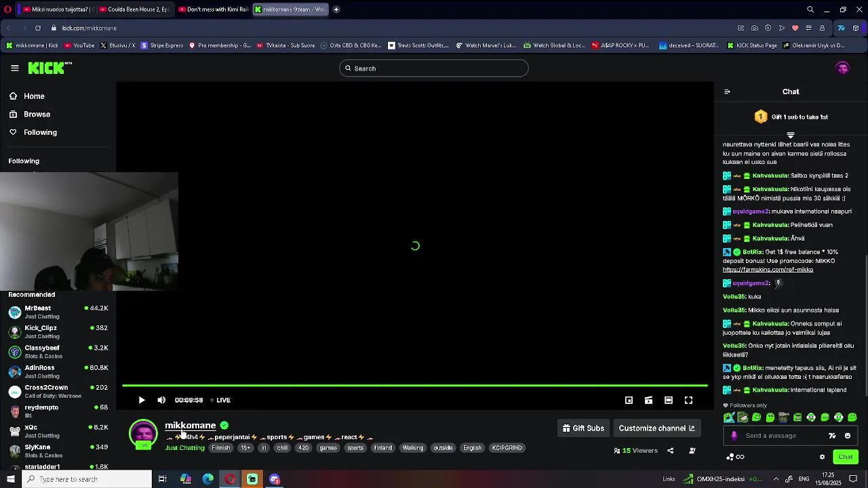Open Cross2Crown recommended channel

[x=58, y=391]
